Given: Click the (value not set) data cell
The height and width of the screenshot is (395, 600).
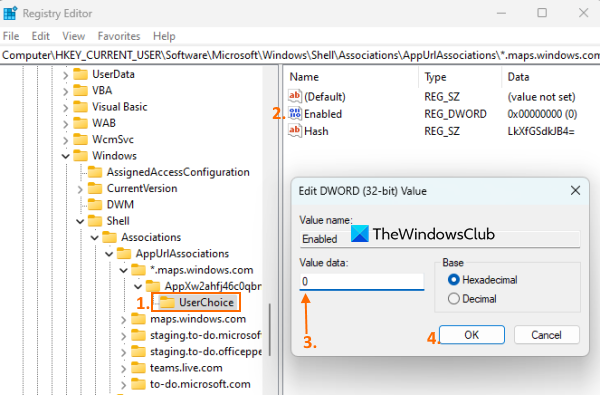Looking at the screenshot, I should pos(541,96).
